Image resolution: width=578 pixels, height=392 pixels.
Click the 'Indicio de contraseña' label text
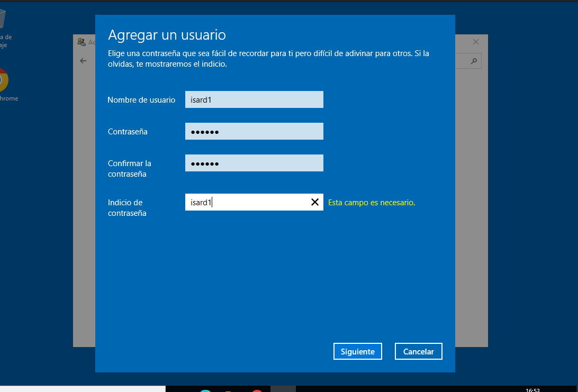click(x=127, y=207)
